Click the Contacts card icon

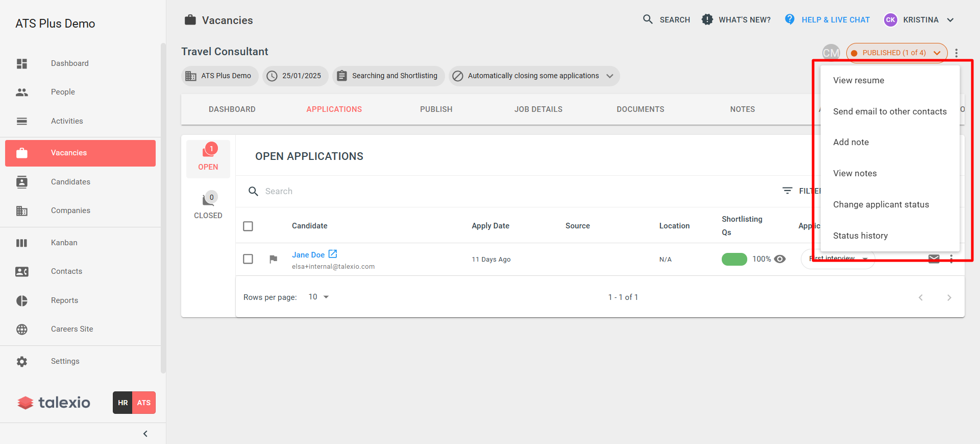22,271
